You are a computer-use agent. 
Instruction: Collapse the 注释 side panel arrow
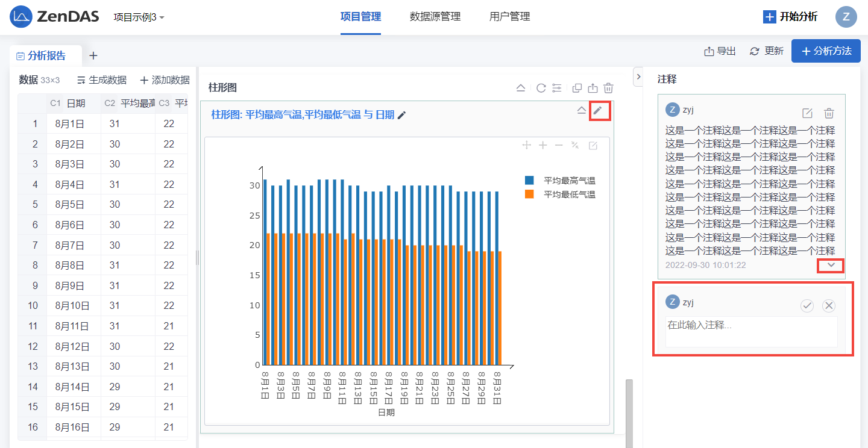[638, 76]
